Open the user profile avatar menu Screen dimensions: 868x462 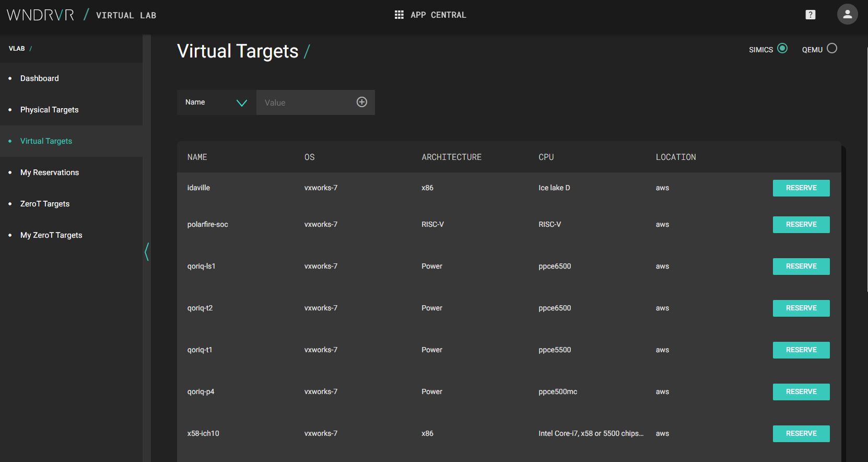pos(847,15)
